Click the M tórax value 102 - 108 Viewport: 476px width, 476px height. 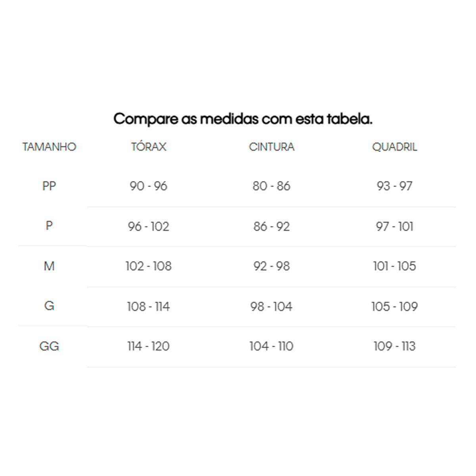(149, 266)
